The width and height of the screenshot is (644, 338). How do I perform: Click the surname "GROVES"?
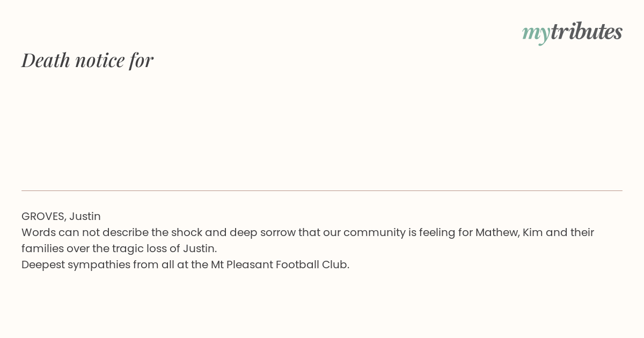(x=43, y=216)
